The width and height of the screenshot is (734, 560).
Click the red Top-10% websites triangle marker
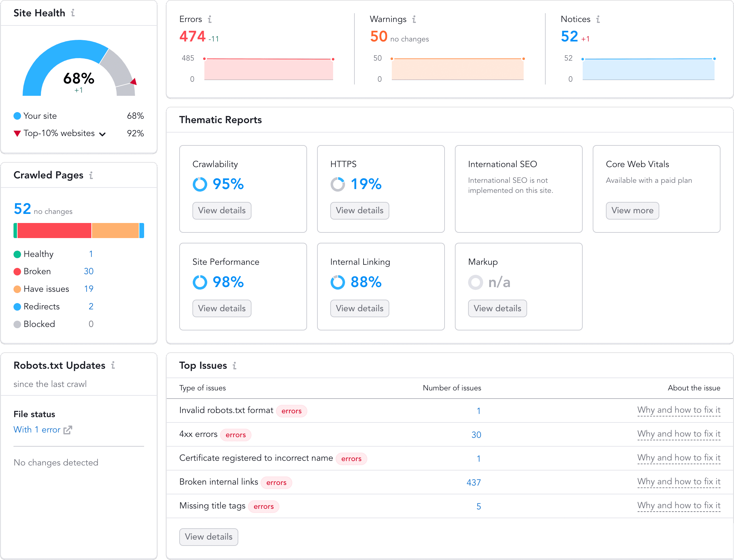[x=17, y=134]
